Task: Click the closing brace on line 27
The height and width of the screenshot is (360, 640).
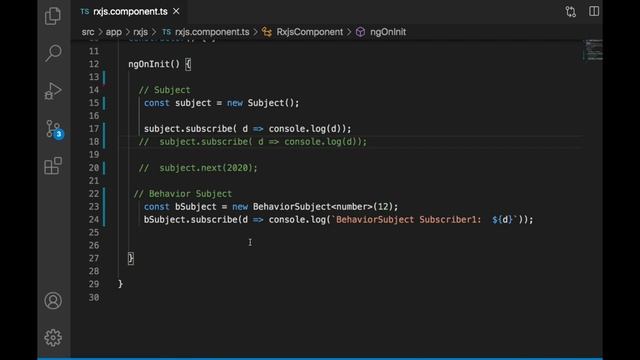Action: coord(131,258)
